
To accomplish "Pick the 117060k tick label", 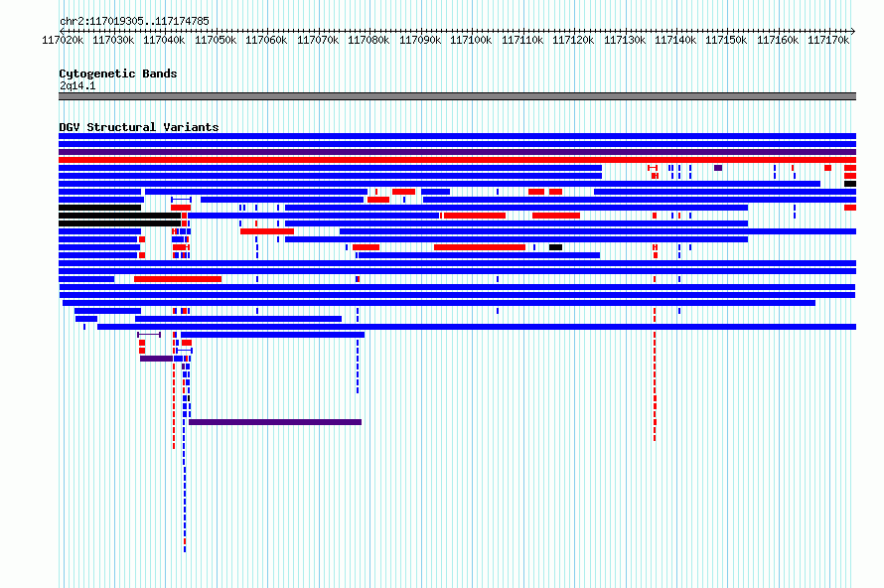I will click(x=266, y=40).
